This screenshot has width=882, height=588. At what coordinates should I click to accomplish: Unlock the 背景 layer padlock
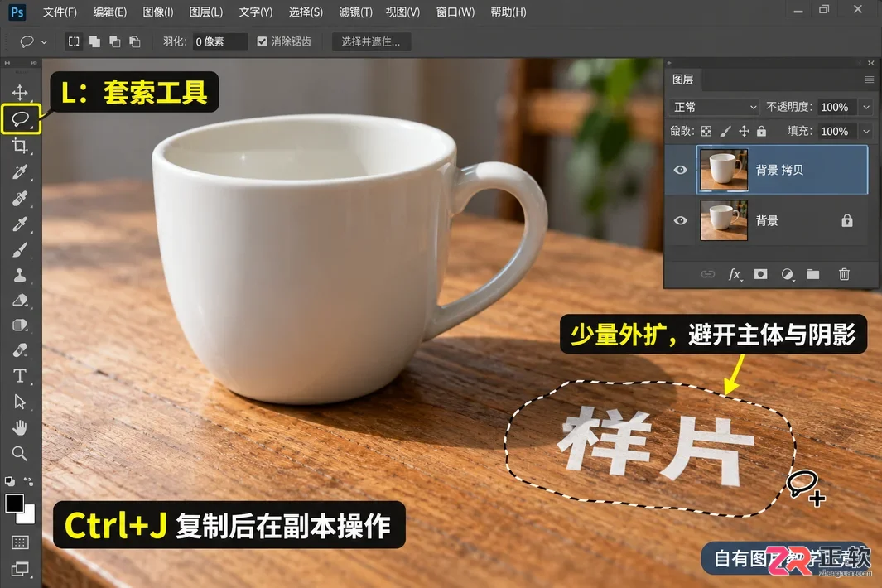click(847, 220)
